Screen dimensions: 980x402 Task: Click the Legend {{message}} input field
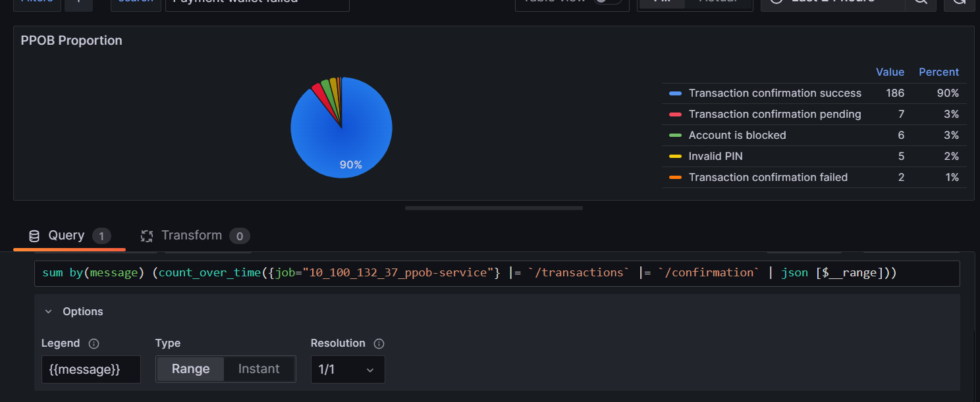[x=91, y=370]
